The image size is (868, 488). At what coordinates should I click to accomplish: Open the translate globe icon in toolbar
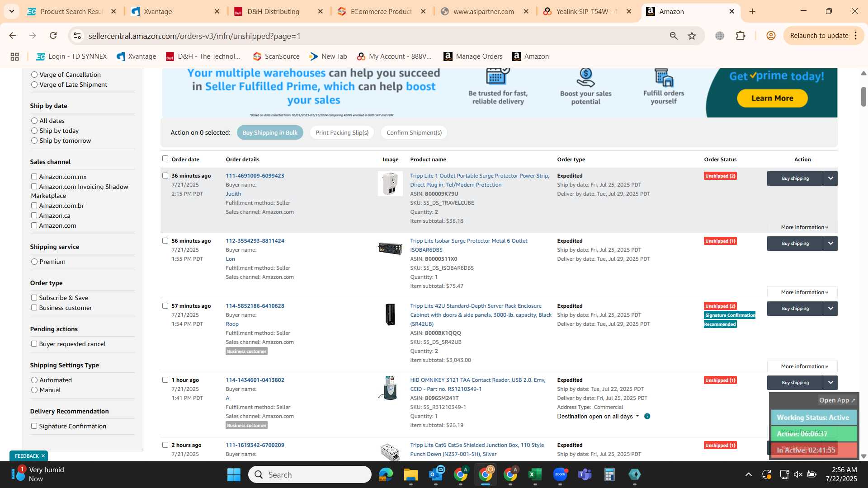click(720, 36)
